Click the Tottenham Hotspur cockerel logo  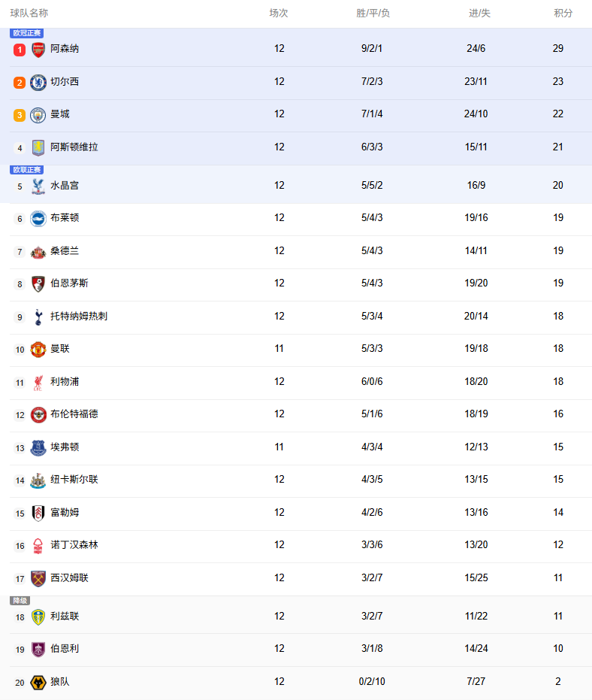point(38,317)
